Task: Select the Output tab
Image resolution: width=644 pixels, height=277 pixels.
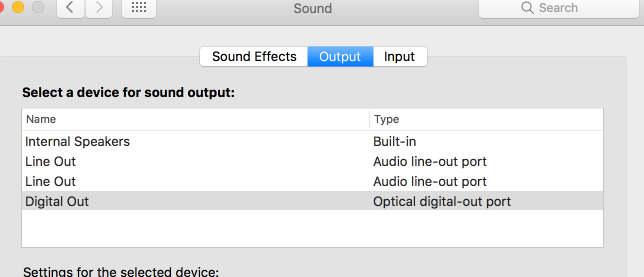Action: tap(340, 56)
